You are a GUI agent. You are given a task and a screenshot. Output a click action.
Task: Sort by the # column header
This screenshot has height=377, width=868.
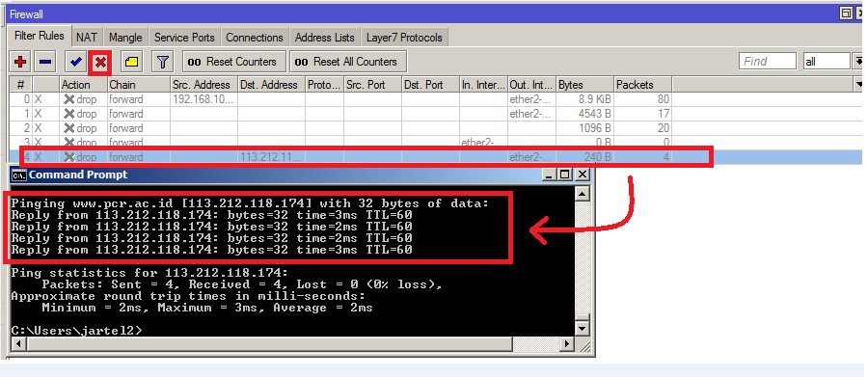point(20,85)
